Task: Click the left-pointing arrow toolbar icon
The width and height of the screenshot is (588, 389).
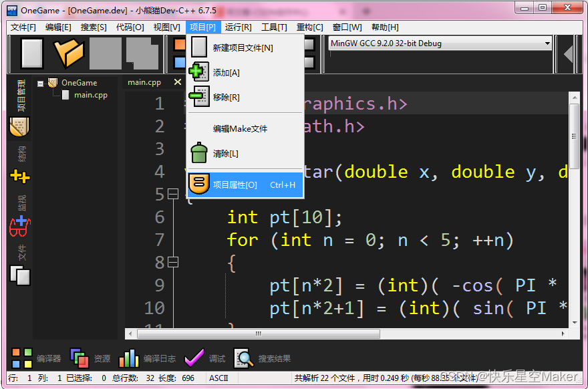Action: pos(568,53)
